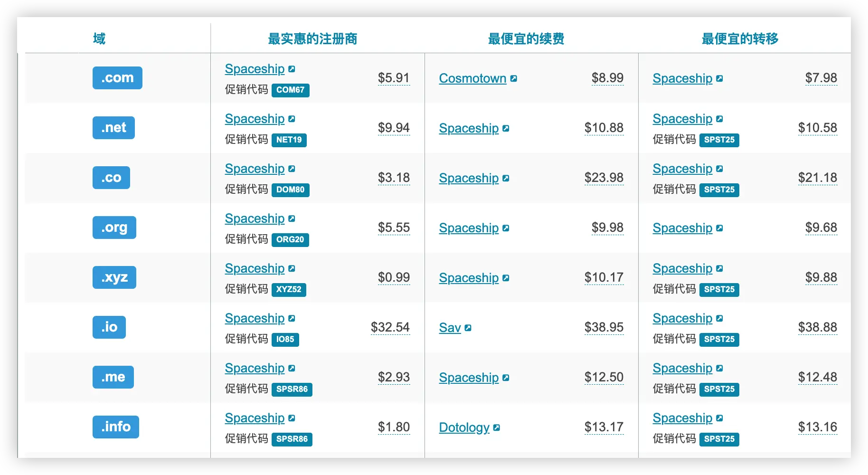
Task: Click external link icon beside Cosmotown
Action: click(x=514, y=78)
